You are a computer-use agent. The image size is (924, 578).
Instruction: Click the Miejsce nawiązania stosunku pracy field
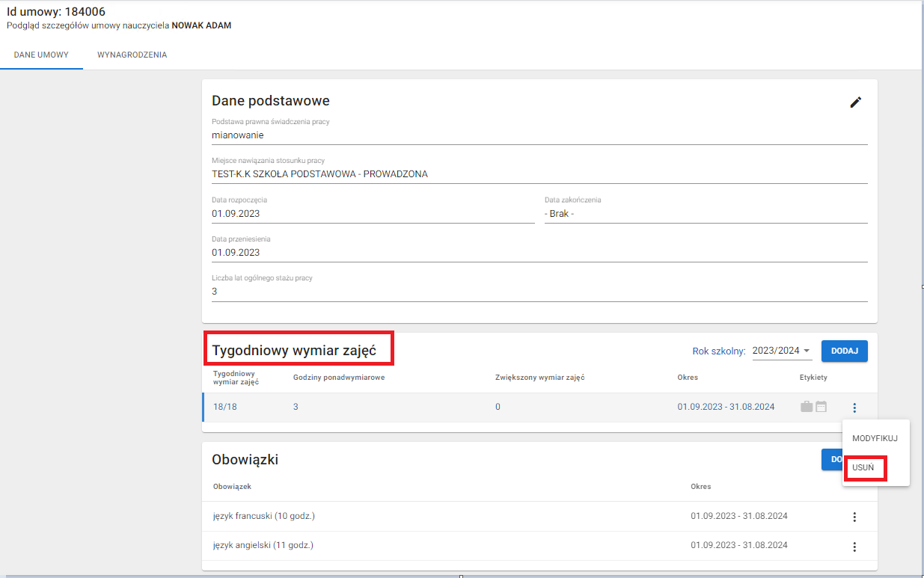pyautogui.click(x=539, y=174)
